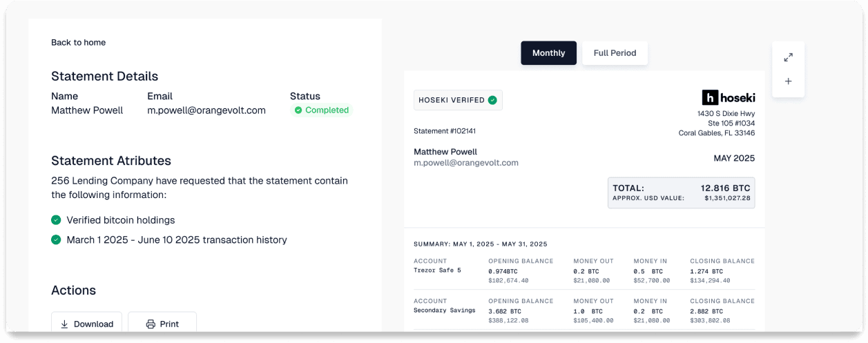The width and height of the screenshot is (868, 343).
Task: Select the Trezor Safe 5 account row
Action: pyautogui.click(x=584, y=271)
